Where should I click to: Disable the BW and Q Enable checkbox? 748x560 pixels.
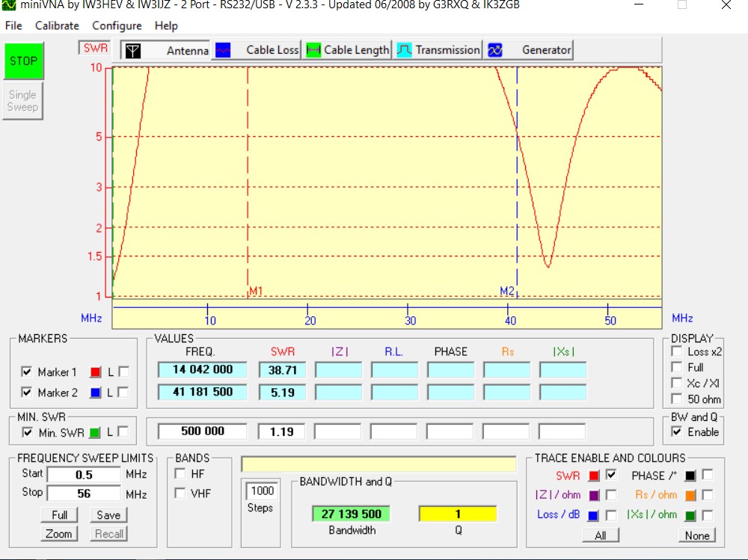677,432
